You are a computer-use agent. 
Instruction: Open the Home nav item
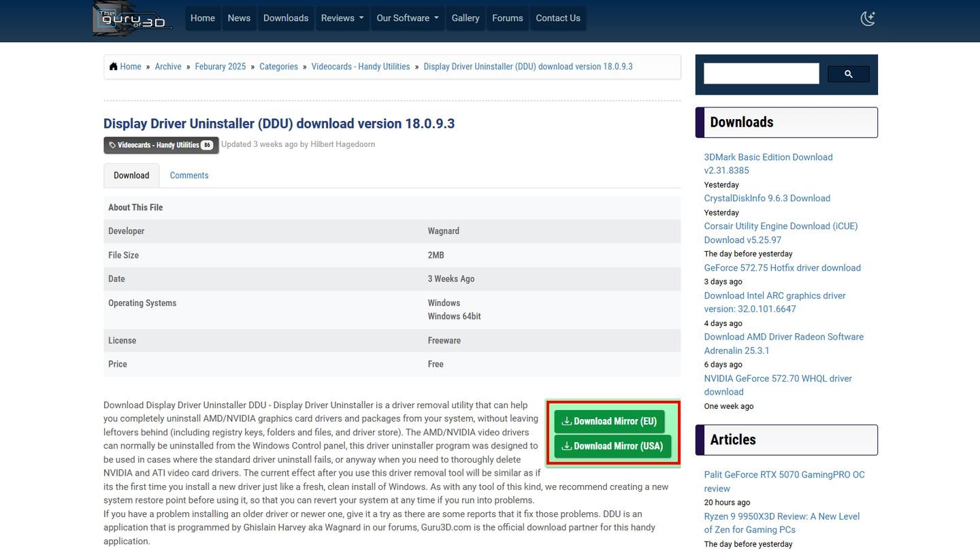click(x=203, y=18)
